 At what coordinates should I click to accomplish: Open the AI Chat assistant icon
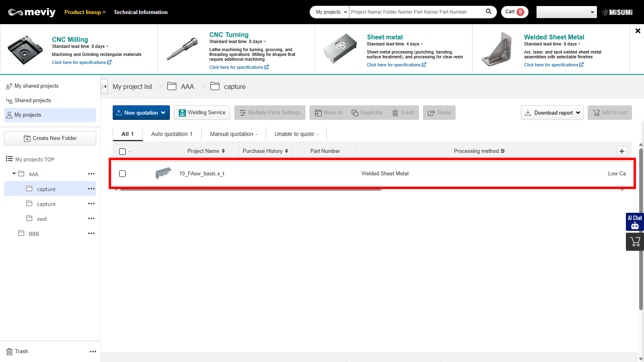(x=635, y=222)
